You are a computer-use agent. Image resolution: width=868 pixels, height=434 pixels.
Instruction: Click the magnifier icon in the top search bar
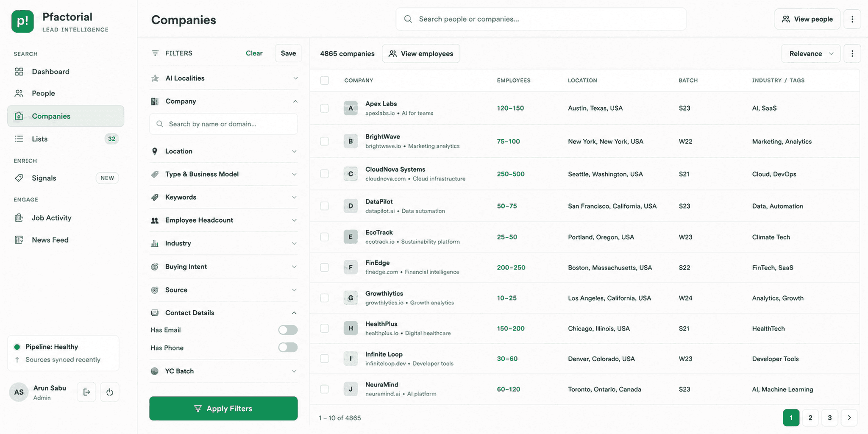(x=408, y=19)
